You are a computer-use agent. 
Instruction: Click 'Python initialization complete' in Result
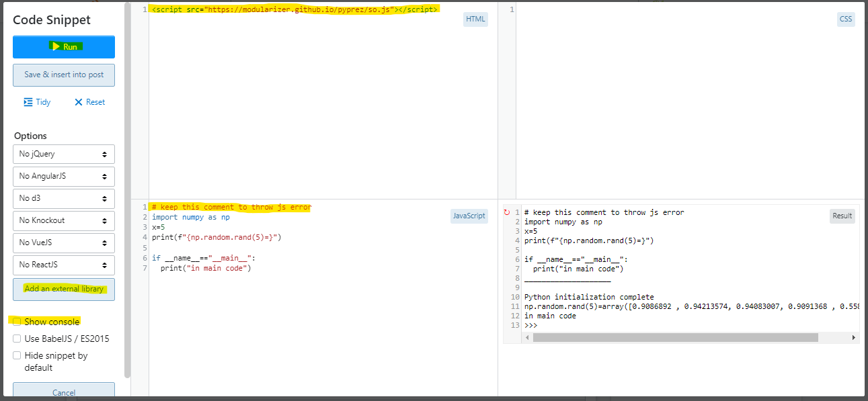(589, 297)
